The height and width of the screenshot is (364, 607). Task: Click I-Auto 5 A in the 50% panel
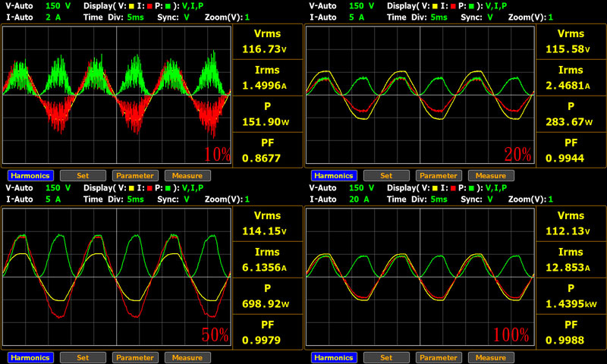(x=53, y=199)
